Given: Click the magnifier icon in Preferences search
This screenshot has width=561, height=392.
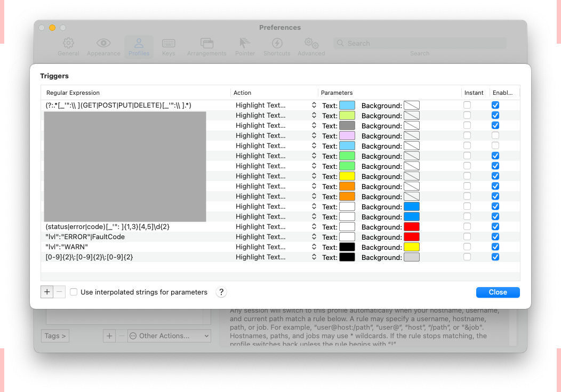Looking at the screenshot, I should pos(340,43).
